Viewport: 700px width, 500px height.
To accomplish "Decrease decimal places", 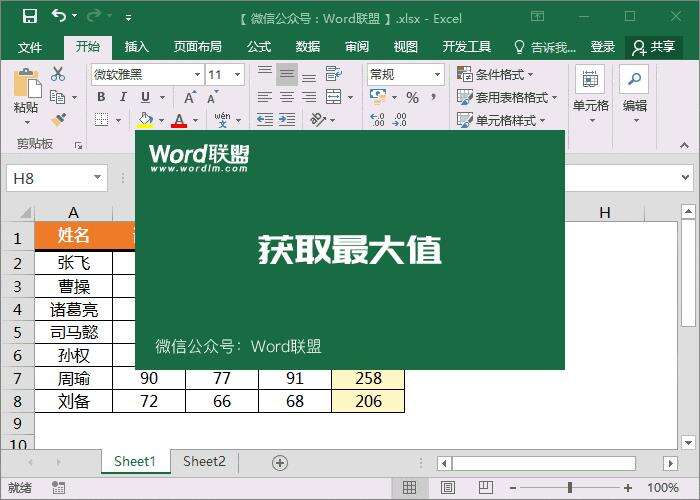I will (x=400, y=120).
